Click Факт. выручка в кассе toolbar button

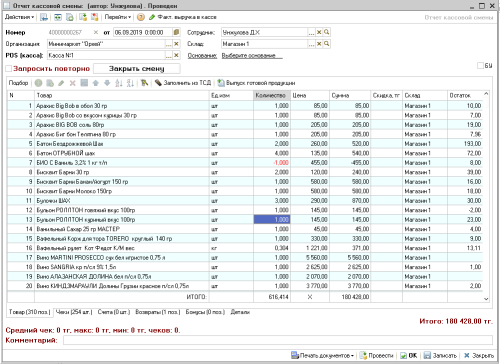183,17
